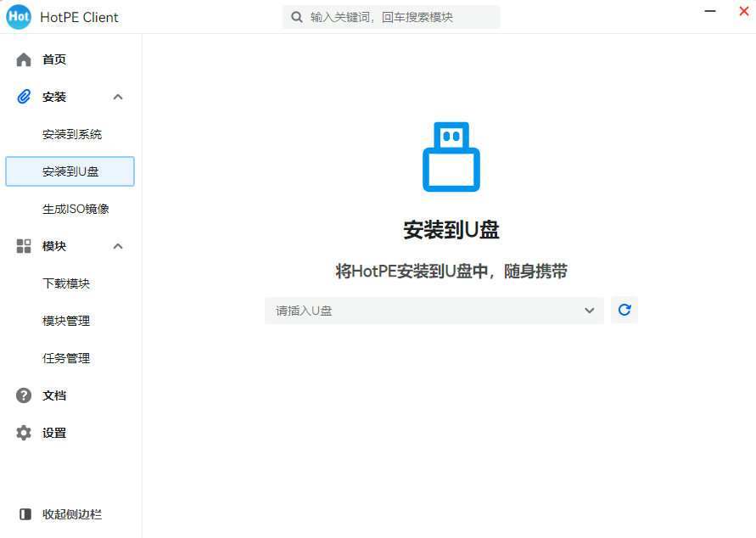The height and width of the screenshot is (538, 756).
Task: Minimize the HotPE Client window
Action: (x=710, y=11)
